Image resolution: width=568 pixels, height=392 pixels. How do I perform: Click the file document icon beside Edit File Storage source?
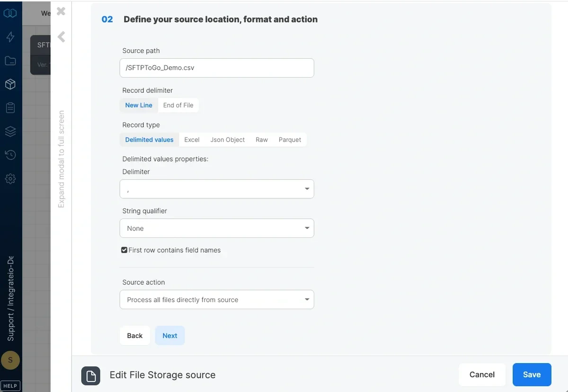(90, 376)
